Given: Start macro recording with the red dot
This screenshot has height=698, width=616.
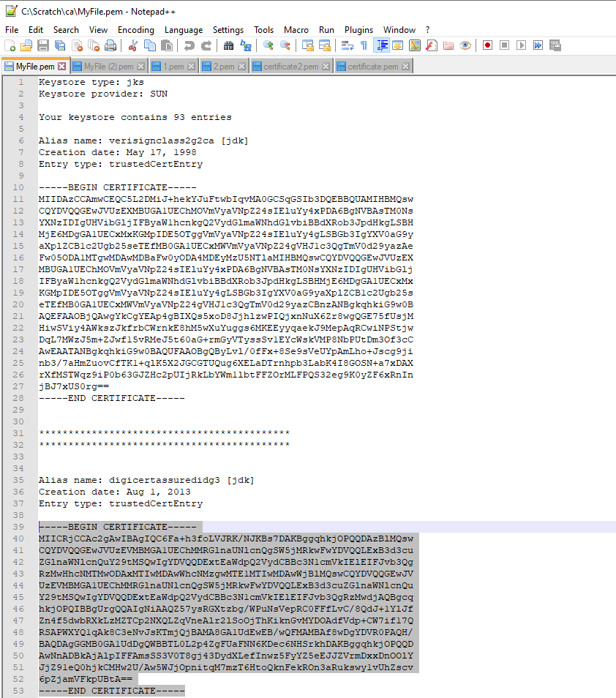Looking at the screenshot, I should (487, 45).
